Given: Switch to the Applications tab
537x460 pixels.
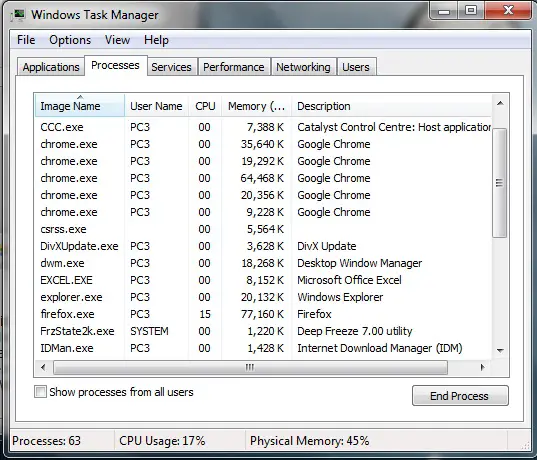Looking at the screenshot, I should 51,67.
